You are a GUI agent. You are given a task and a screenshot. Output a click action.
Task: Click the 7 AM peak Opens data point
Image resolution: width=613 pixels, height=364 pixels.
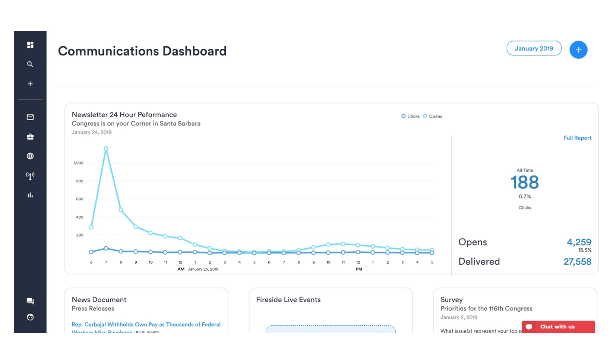tap(106, 149)
